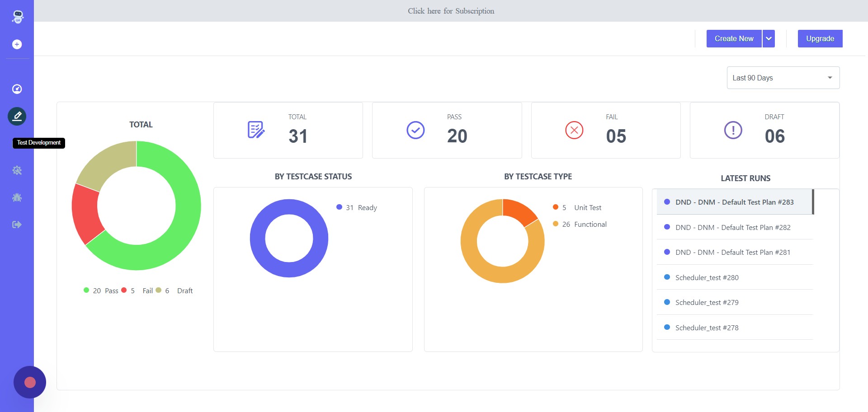
Task: Open the dashboard gauge icon in sidebar
Action: [x=17, y=89]
